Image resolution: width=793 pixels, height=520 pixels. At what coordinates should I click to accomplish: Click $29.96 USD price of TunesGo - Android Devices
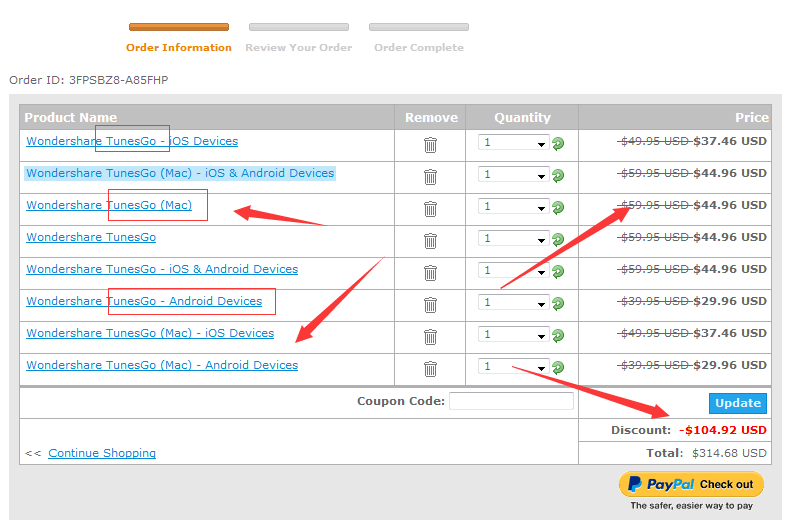pos(730,301)
